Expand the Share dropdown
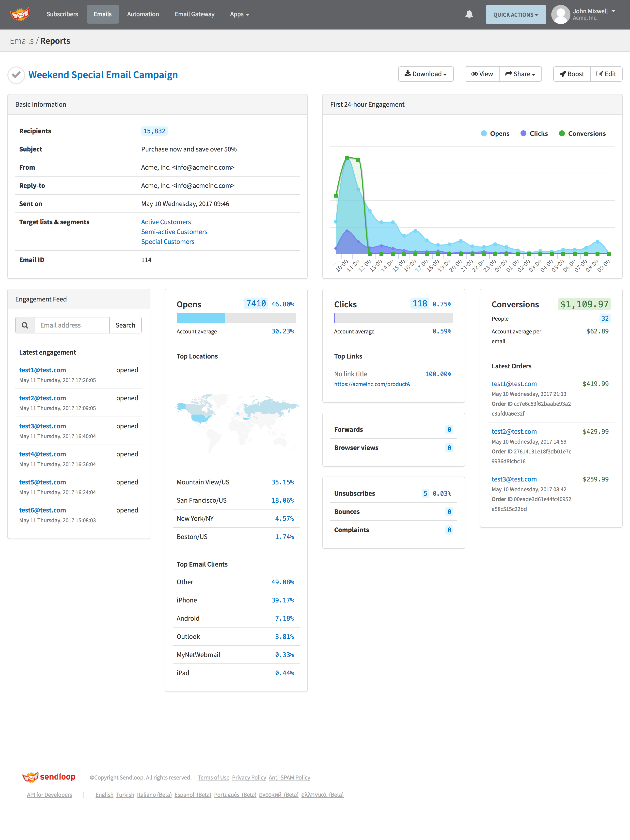The image size is (630, 840). pyautogui.click(x=520, y=74)
